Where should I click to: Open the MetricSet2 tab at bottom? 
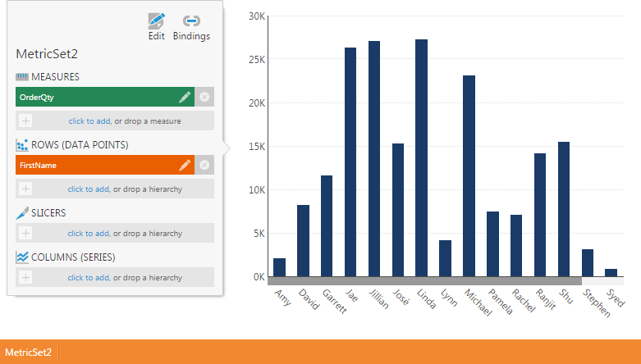29,353
